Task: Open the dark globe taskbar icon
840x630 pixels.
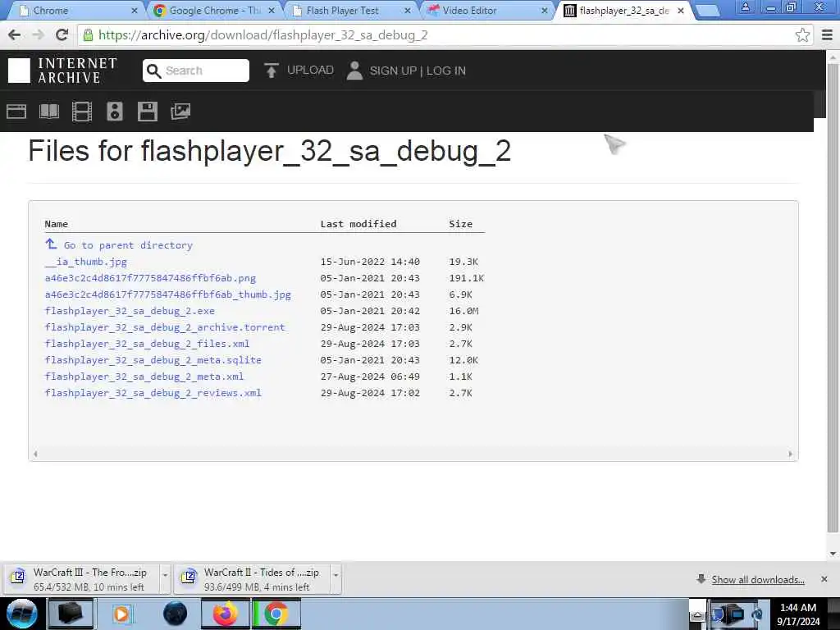Action: pyautogui.click(x=176, y=614)
